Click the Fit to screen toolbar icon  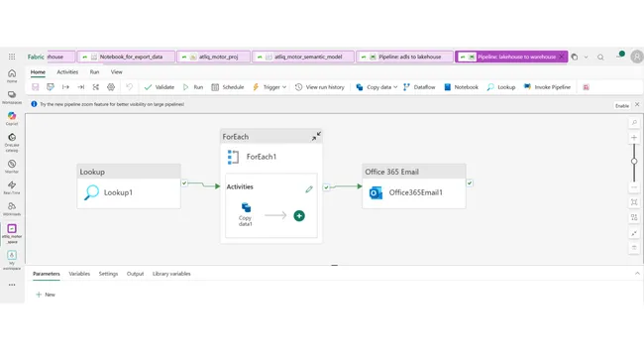click(x=96, y=87)
